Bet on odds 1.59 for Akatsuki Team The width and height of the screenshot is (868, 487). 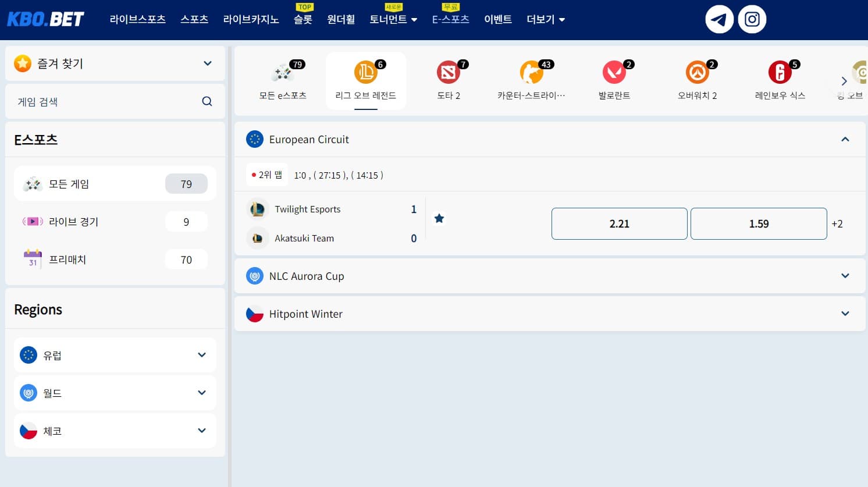coord(759,223)
